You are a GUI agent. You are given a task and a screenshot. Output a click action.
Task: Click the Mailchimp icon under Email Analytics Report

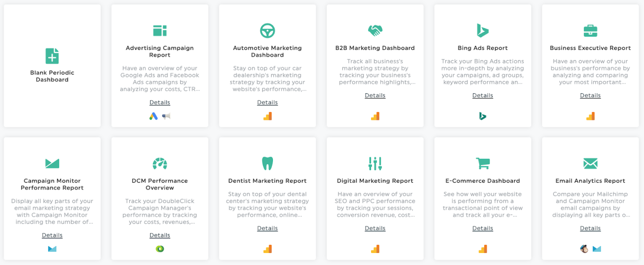(584, 249)
